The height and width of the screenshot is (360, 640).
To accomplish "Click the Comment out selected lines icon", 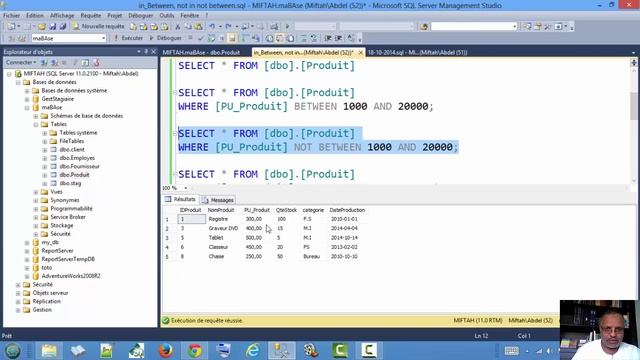I will [303, 38].
